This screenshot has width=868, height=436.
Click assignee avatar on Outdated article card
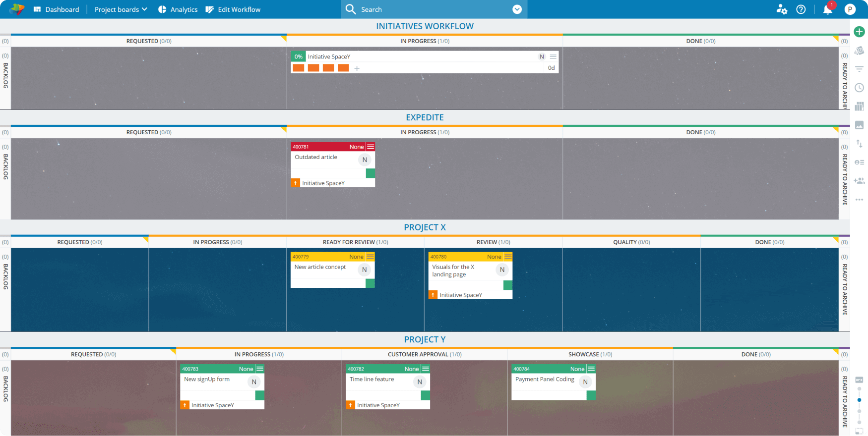pyautogui.click(x=365, y=160)
